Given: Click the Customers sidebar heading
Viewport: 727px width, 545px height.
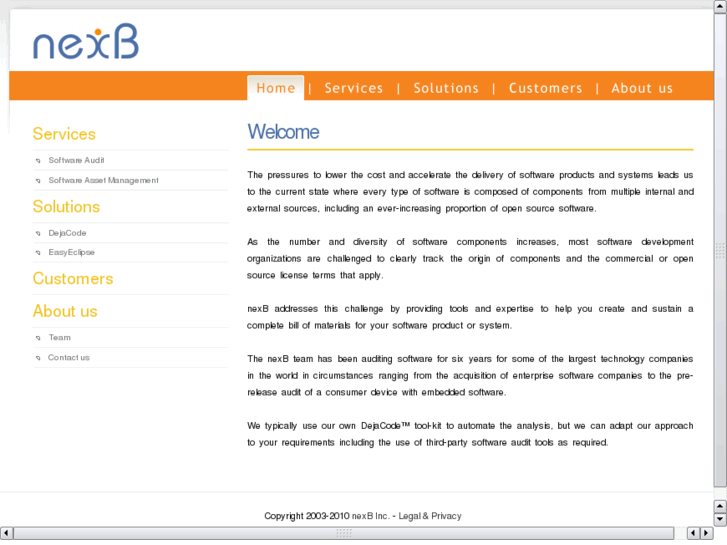Looking at the screenshot, I should (73, 278).
